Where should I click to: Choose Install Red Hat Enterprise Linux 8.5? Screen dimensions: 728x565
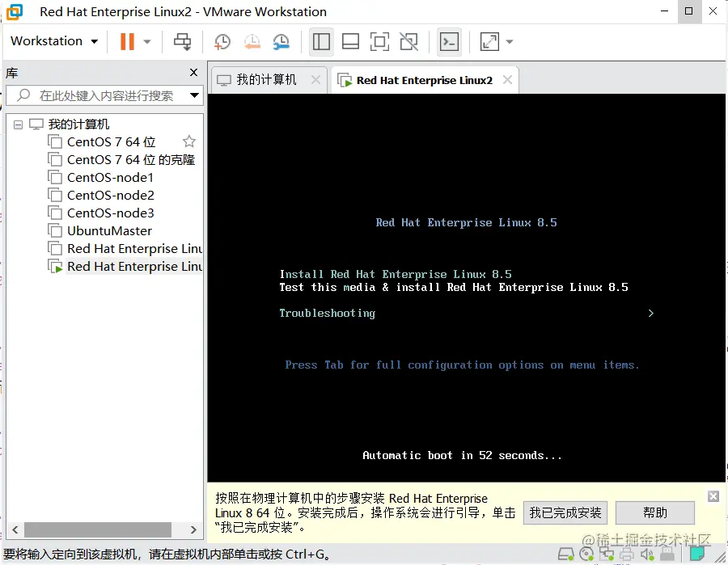(396, 274)
